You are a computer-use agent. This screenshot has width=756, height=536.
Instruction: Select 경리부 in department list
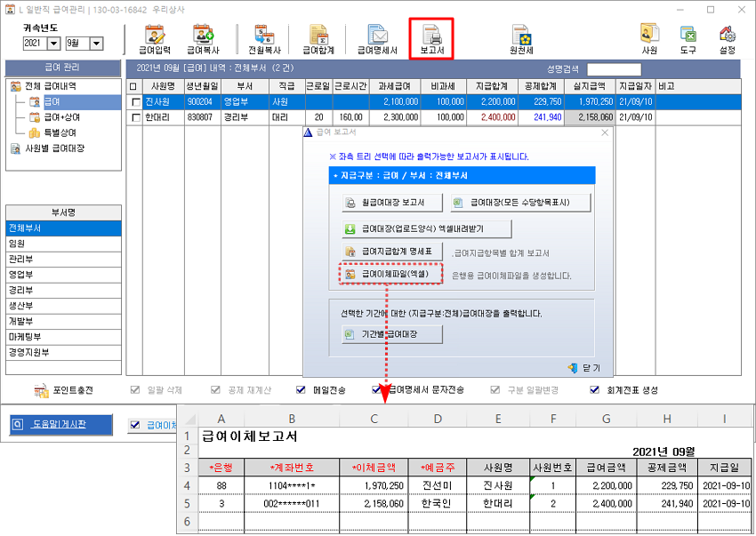tap(63, 290)
